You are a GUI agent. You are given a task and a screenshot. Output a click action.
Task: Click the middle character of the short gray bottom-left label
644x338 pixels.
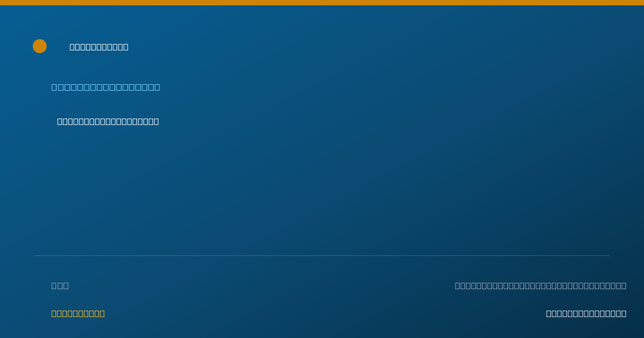pos(60,285)
